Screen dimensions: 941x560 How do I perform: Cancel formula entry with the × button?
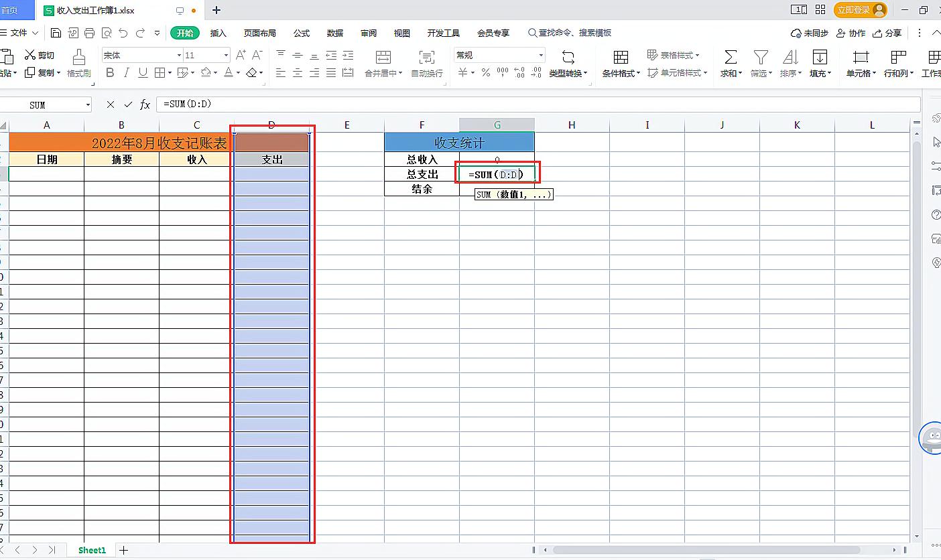tap(109, 104)
